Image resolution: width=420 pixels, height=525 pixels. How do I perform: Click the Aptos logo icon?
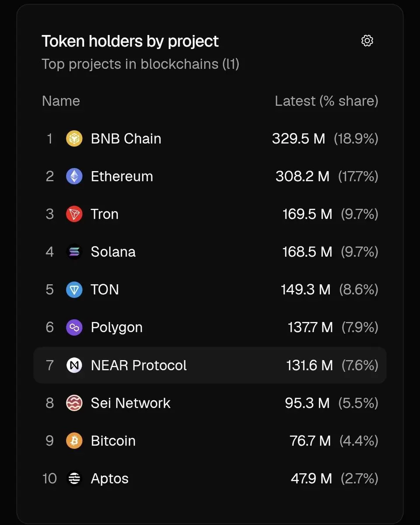pyautogui.click(x=74, y=479)
